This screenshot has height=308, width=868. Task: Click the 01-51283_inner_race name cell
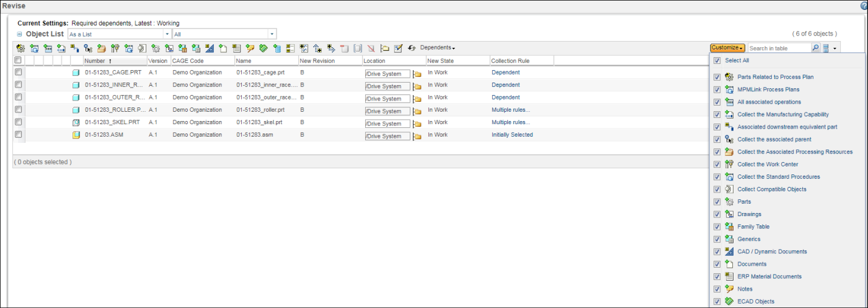pyautogui.click(x=266, y=85)
